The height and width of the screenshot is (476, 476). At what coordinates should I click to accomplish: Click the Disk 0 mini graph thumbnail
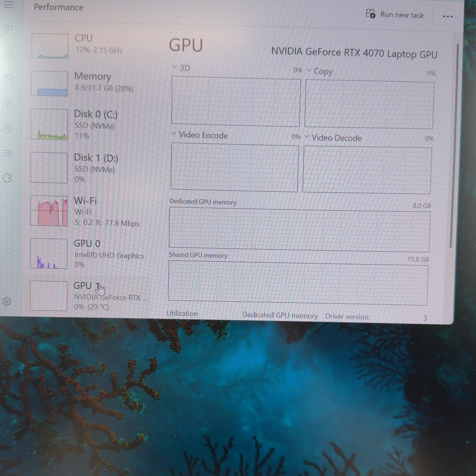point(49,125)
